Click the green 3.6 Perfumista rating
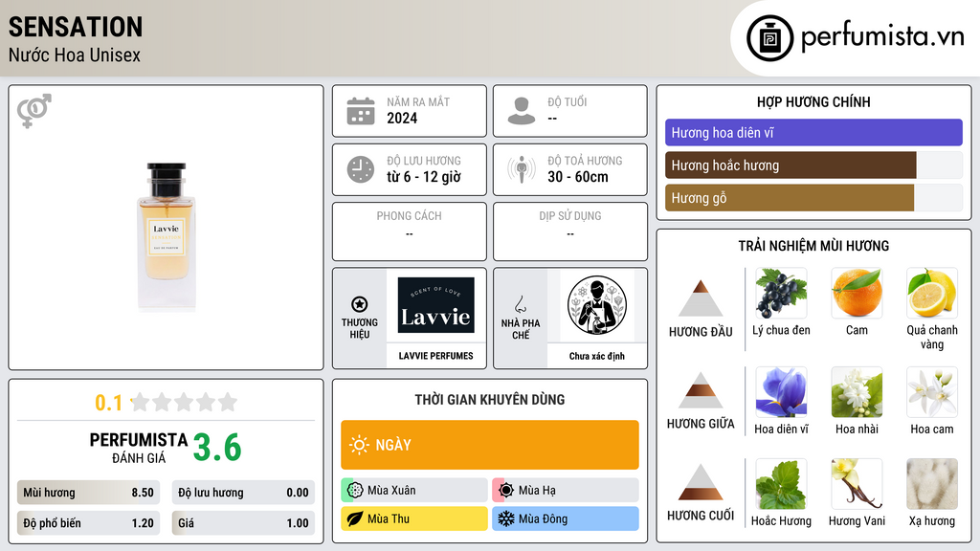This screenshot has height=551, width=980. (x=217, y=448)
